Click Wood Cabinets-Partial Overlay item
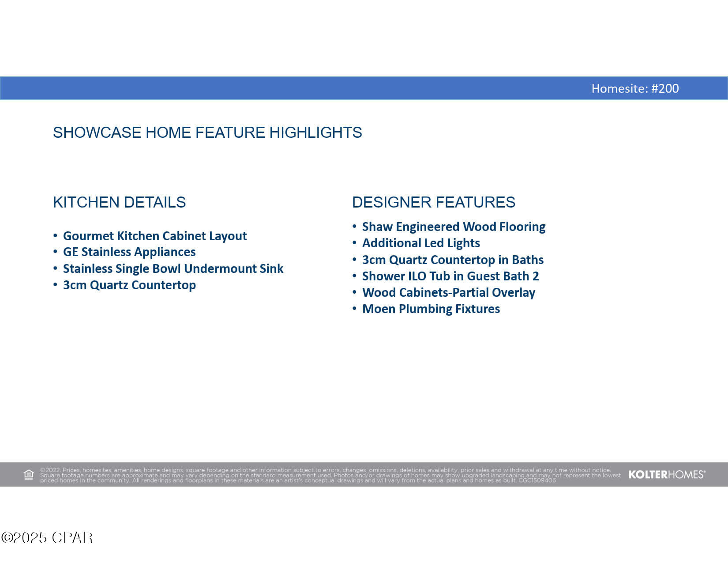 (448, 293)
